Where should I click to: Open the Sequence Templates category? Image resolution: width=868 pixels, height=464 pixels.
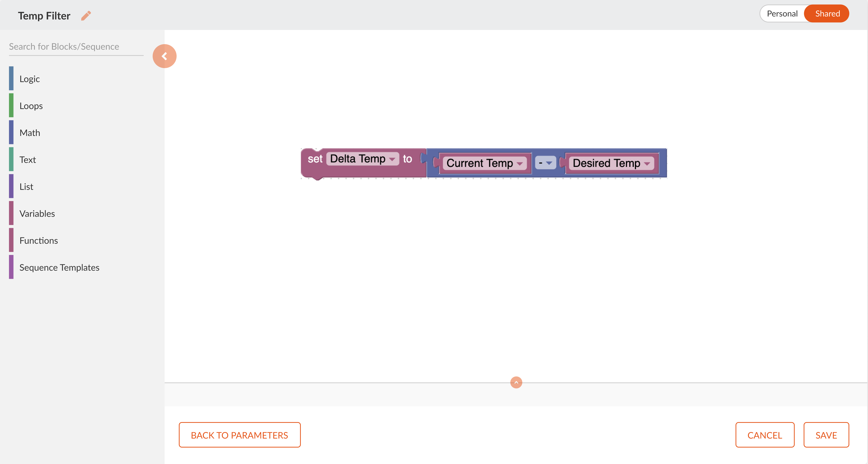(x=77, y=268)
